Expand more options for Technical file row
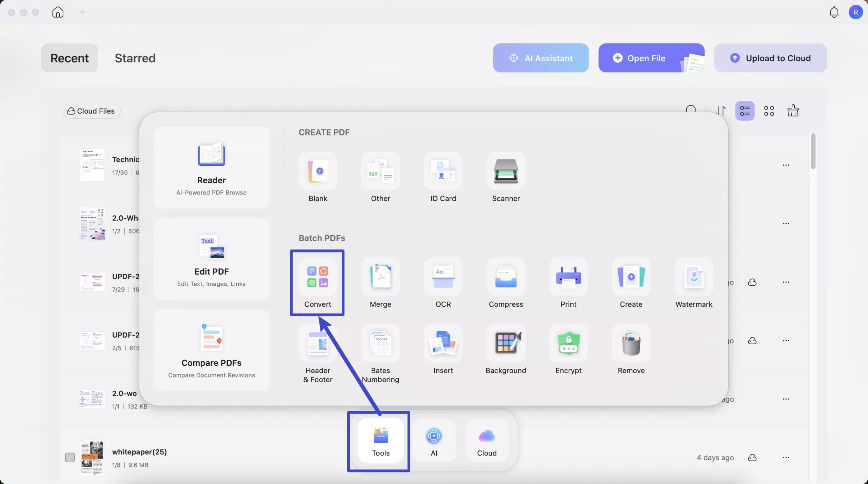Screen dimensions: 868x484 click(786, 165)
